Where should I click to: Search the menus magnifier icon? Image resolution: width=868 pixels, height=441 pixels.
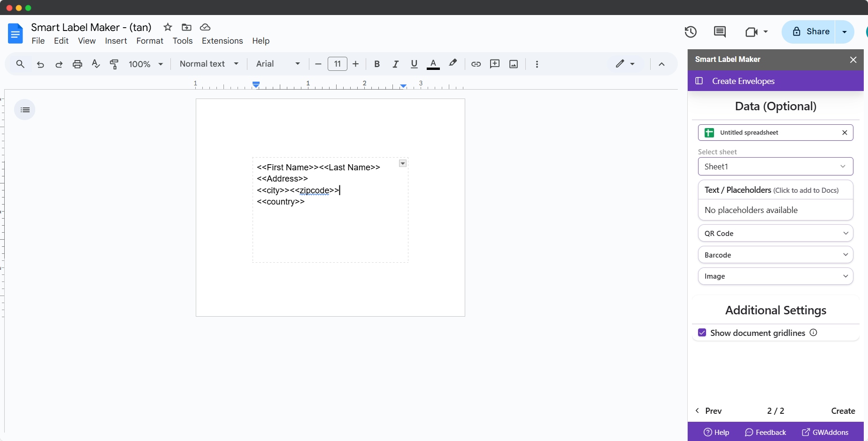pos(20,64)
